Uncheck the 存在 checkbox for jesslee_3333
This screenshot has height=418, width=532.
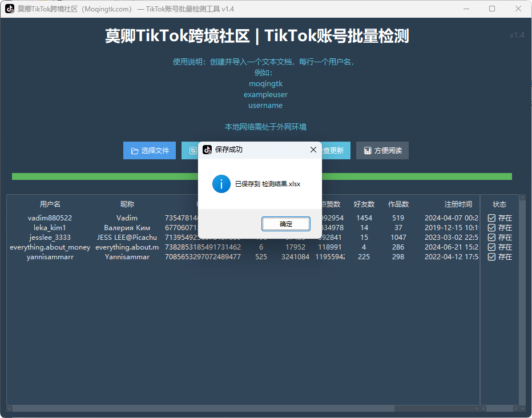pos(491,238)
